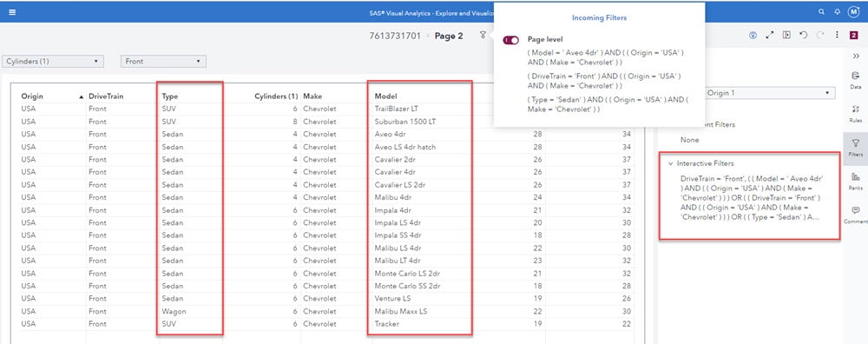Open the Filters pane

click(856, 148)
